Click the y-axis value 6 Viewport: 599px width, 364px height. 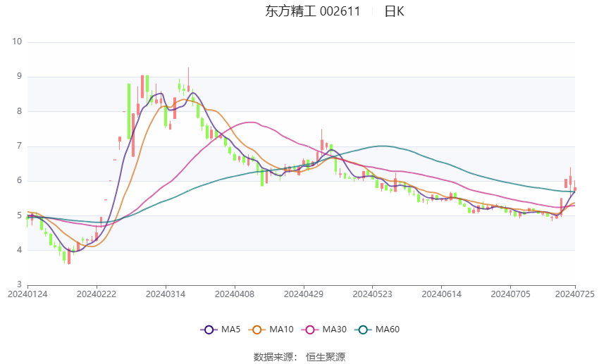(20, 180)
